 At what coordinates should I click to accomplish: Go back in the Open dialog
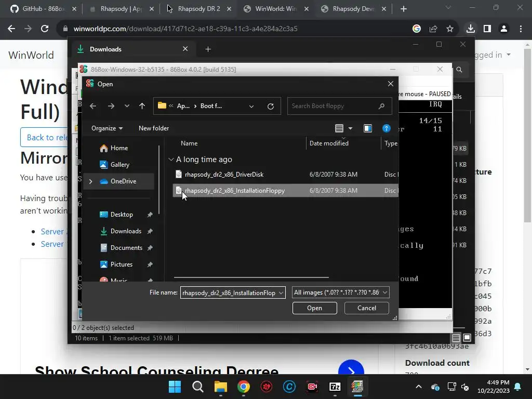93,106
